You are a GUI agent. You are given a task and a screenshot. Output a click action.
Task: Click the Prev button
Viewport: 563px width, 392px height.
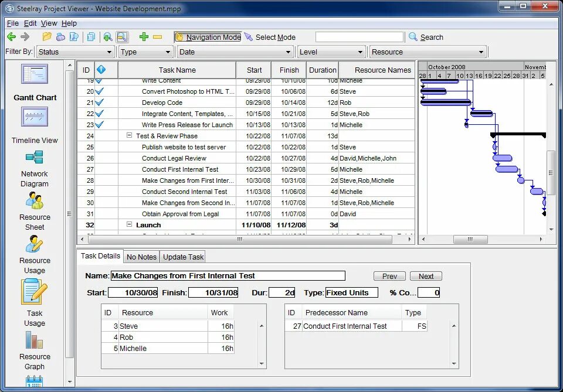[389, 276]
